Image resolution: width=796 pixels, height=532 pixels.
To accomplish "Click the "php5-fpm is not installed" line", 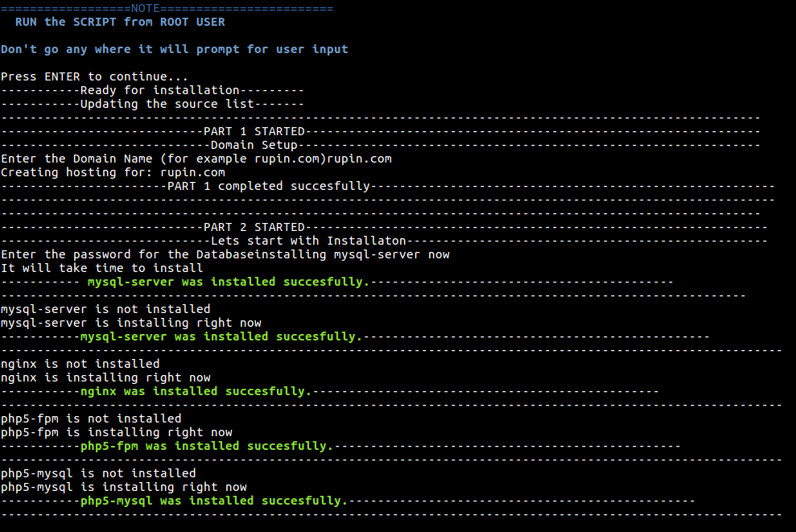I will tap(91, 419).
